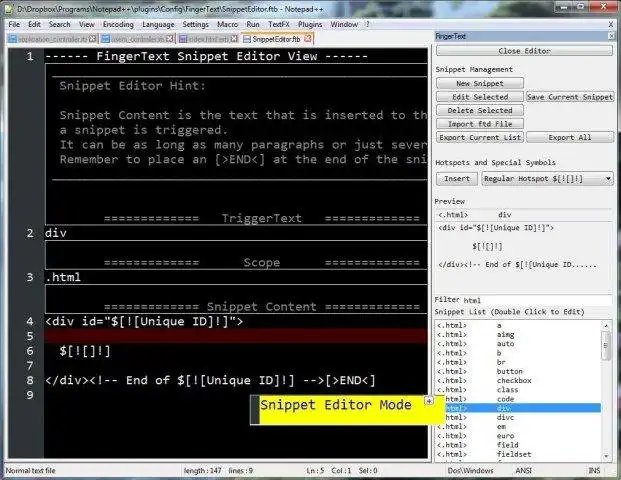The width and height of the screenshot is (621, 480).
Task: Open the Language menu
Action: pos(158,24)
